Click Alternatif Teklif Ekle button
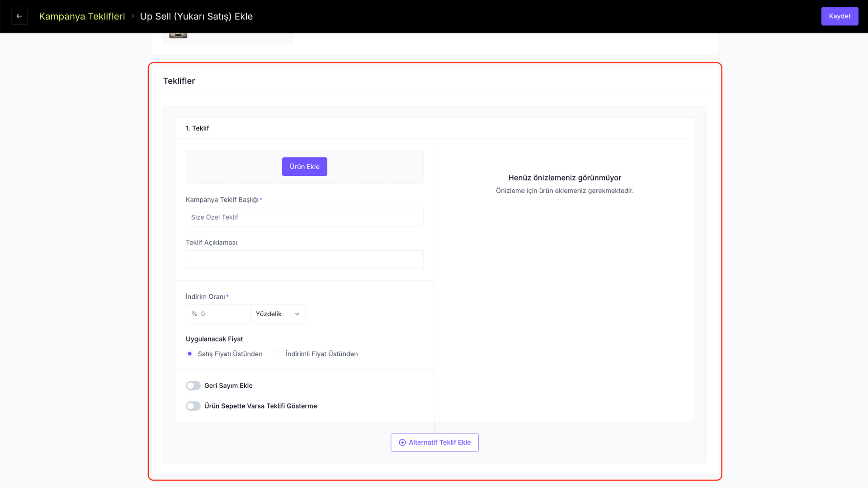This screenshot has height=488, width=868. click(x=434, y=442)
